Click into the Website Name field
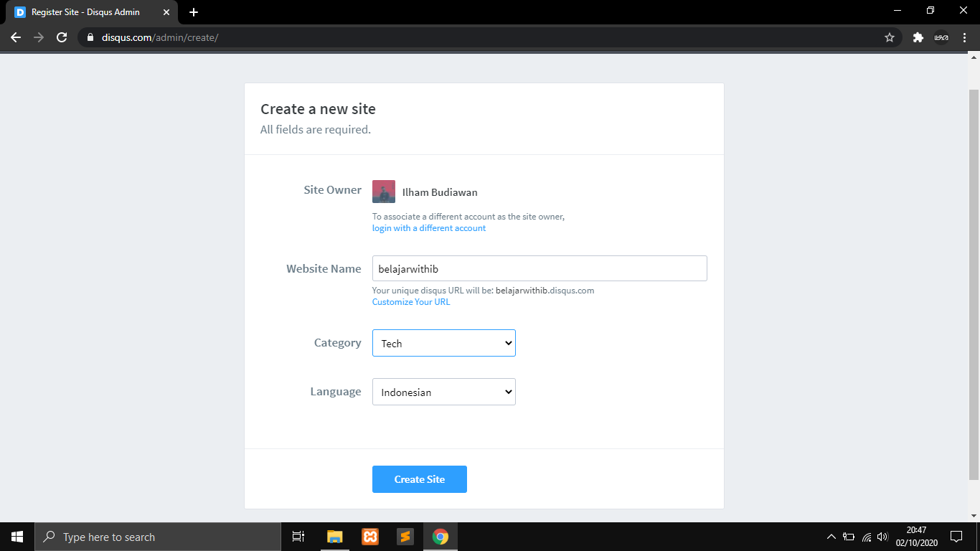Screen dimensions: 980x551 coord(540,268)
